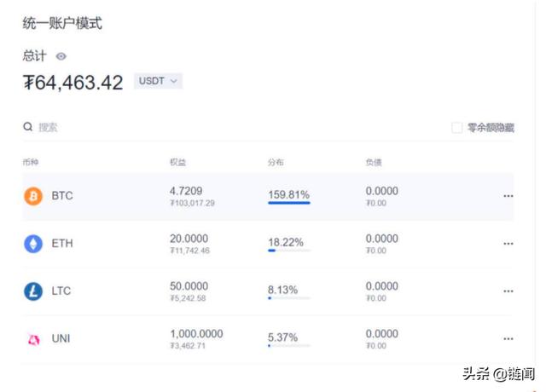Click the UNI coin icon

click(34, 339)
